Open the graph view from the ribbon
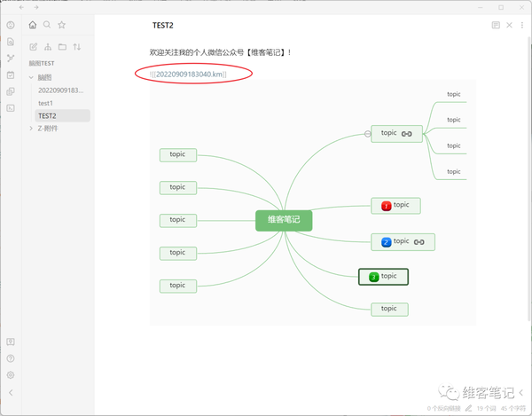This screenshot has height=416, width=532. (x=11, y=58)
